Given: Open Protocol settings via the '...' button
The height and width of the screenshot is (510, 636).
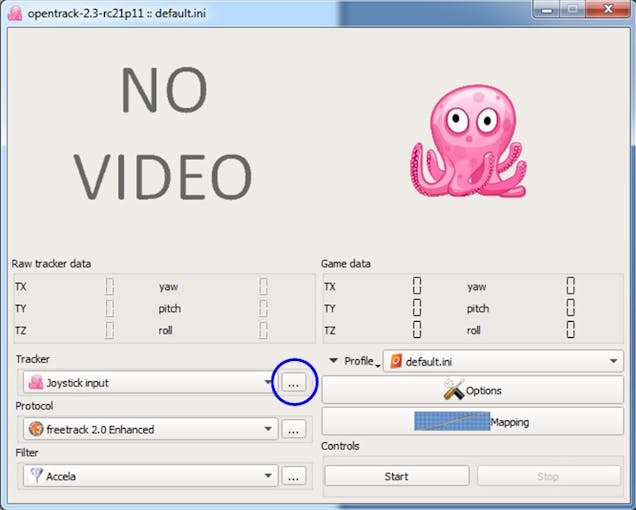Looking at the screenshot, I should click(294, 429).
